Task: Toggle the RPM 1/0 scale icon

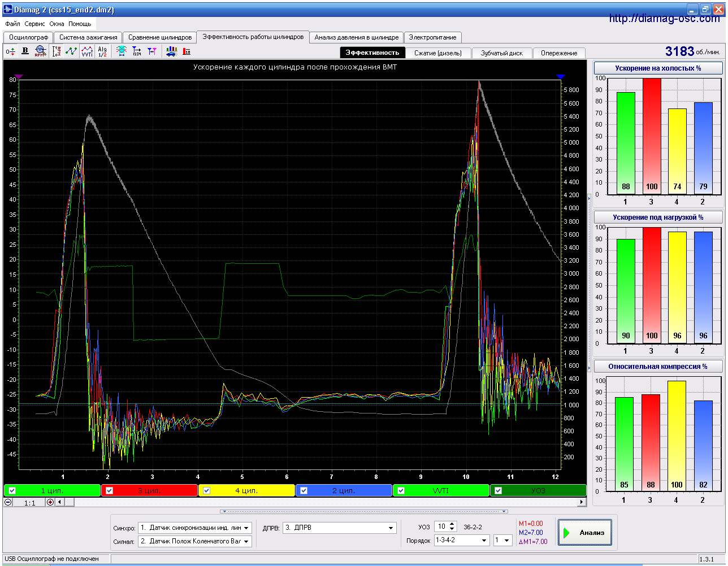Action: pyautogui.click(x=57, y=51)
